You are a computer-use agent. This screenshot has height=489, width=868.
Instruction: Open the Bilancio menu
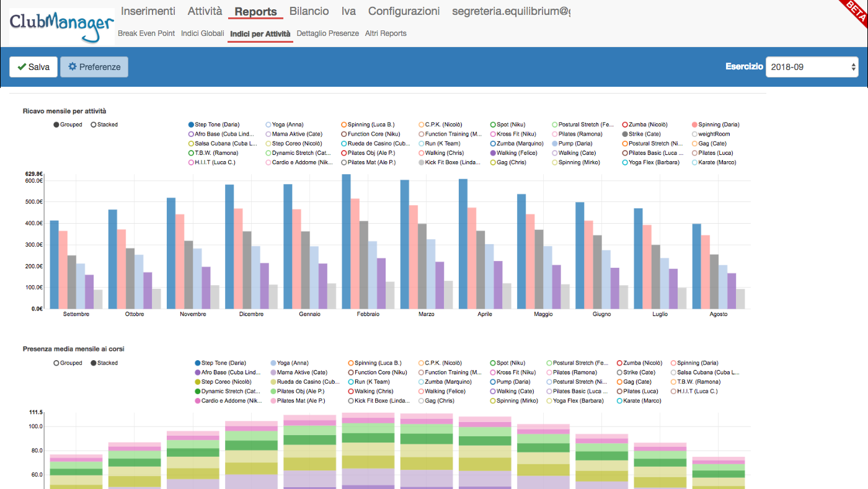pyautogui.click(x=309, y=11)
